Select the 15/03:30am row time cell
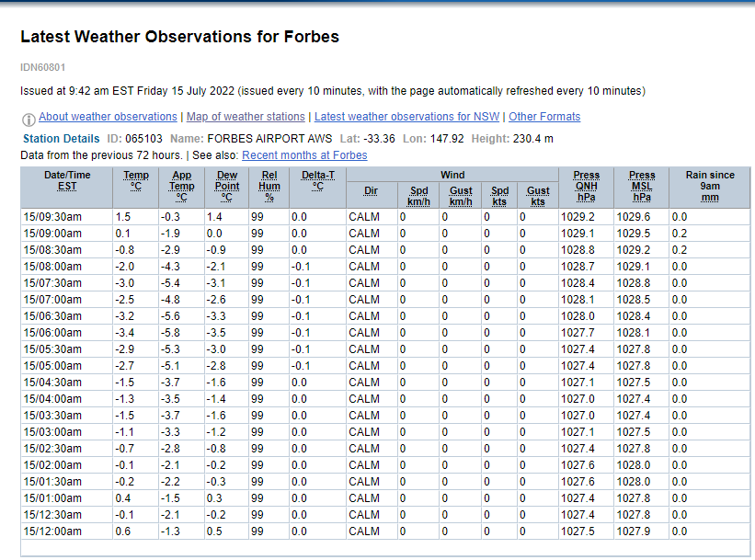This screenshot has height=560, width=755. click(66, 416)
